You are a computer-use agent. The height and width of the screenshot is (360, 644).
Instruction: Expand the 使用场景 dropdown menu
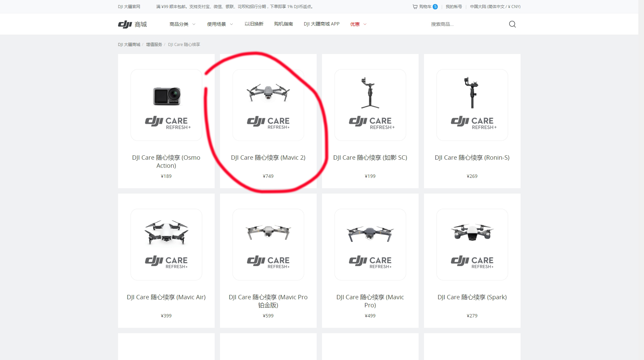coord(220,24)
